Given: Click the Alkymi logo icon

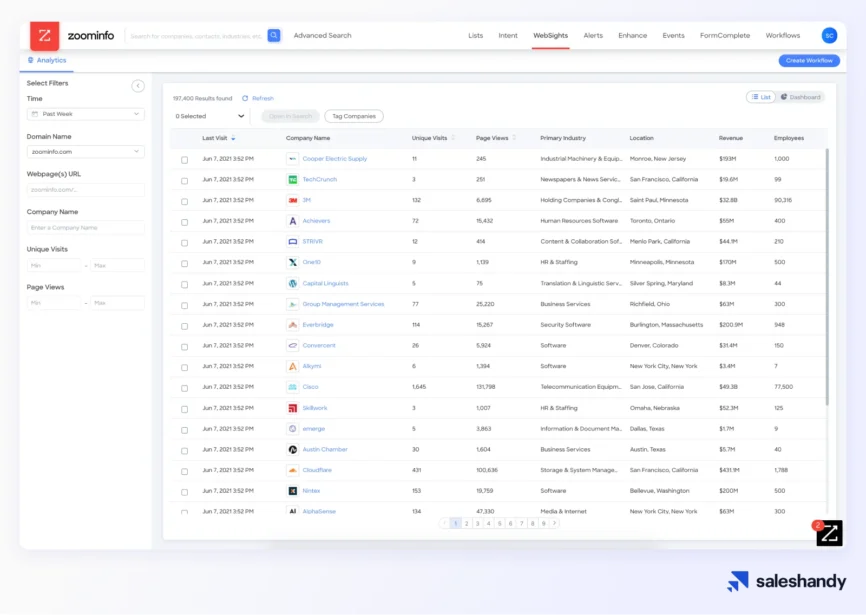Looking at the screenshot, I should click(293, 366).
